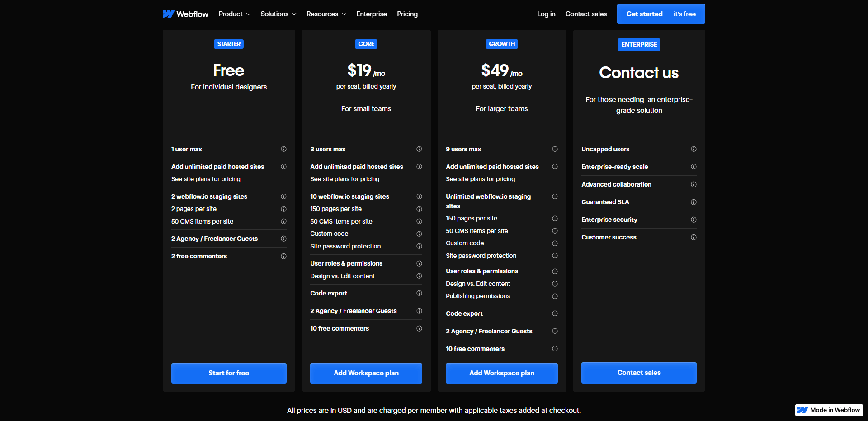Click 'For small teams' text
The height and width of the screenshot is (421, 868).
tap(366, 109)
